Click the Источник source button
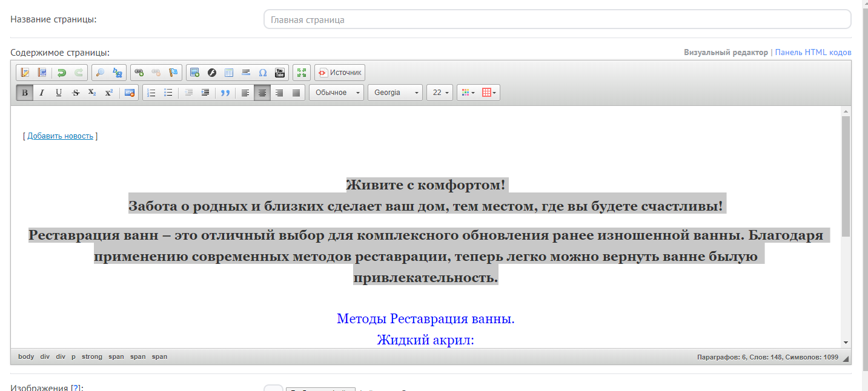 point(340,73)
